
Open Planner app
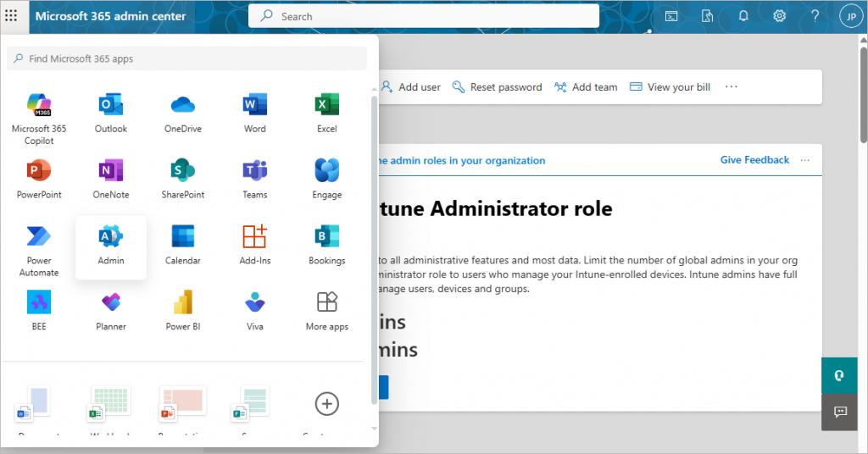111,311
